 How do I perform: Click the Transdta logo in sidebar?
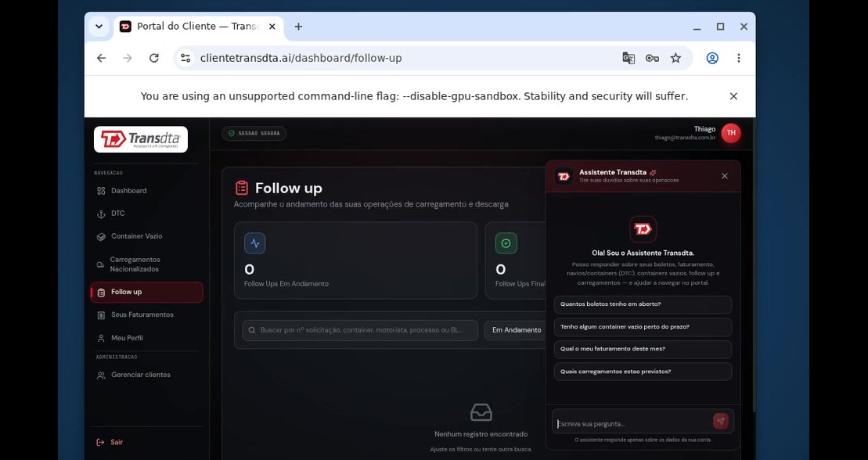click(x=141, y=139)
